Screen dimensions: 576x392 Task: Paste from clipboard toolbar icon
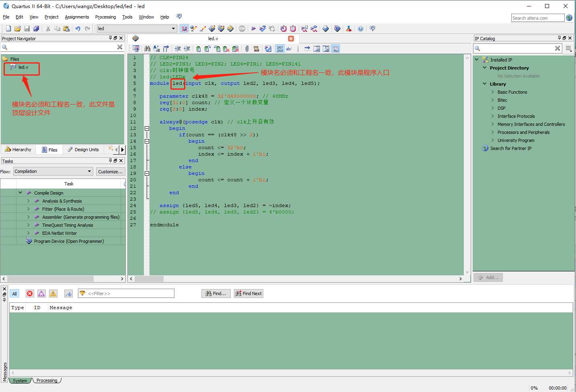pos(66,29)
